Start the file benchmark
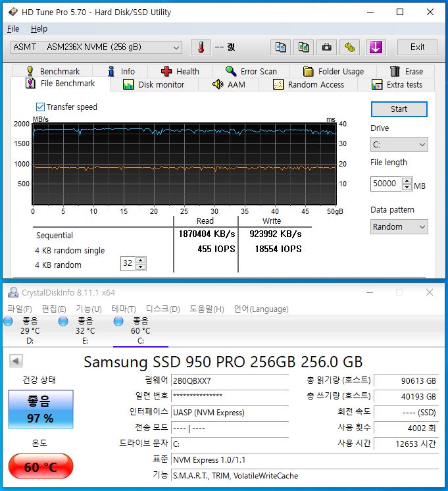Screen dimensions: 448x491 pos(399,109)
